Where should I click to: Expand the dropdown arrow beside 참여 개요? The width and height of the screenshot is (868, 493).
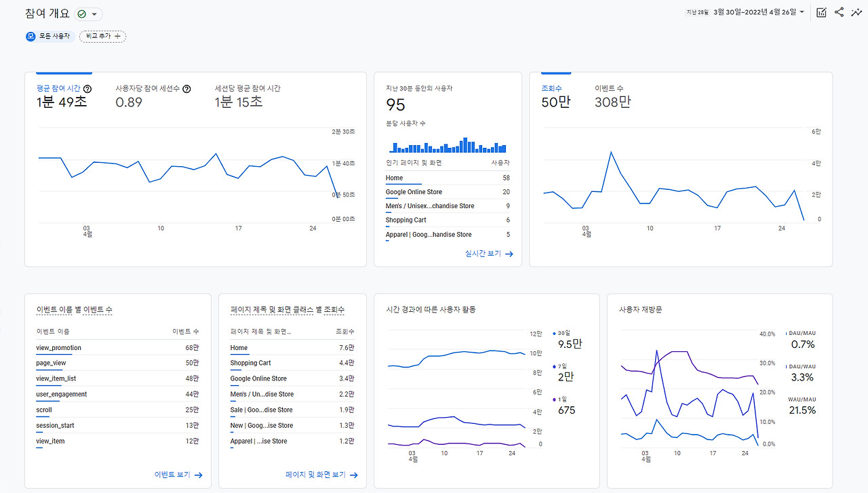tap(94, 12)
